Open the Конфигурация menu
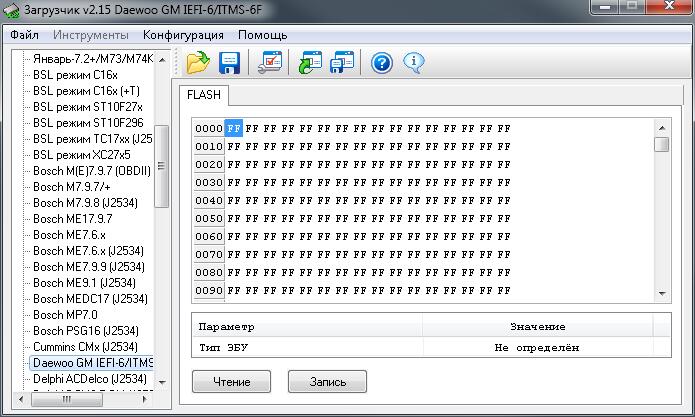The width and height of the screenshot is (695, 417). (183, 35)
